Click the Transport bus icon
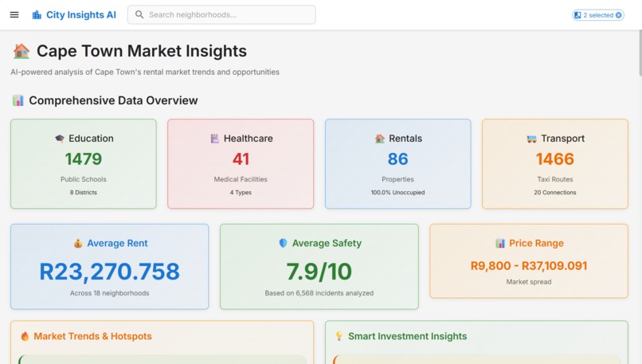The height and width of the screenshot is (364, 642). [531, 139]
